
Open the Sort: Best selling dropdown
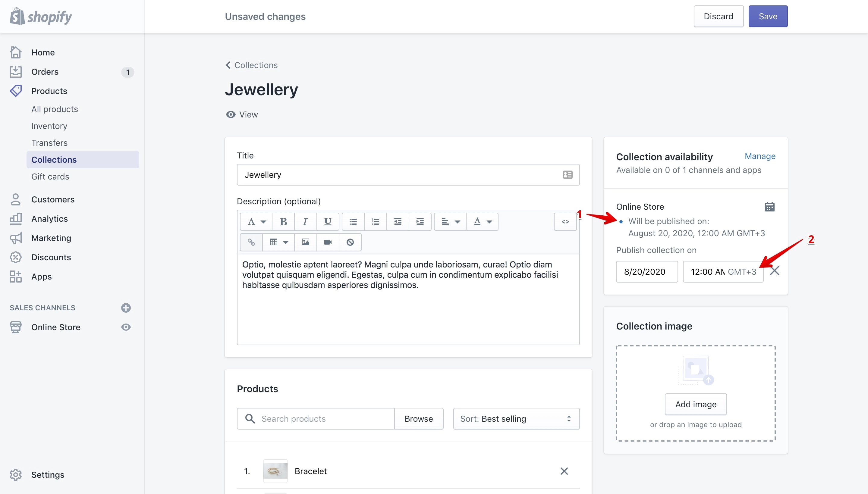[x=516, y=419]
